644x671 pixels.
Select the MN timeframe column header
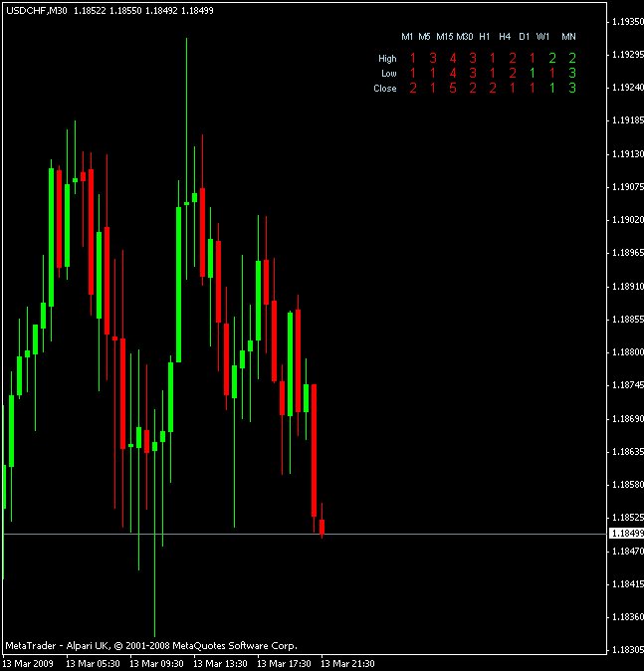click(568, 37)
